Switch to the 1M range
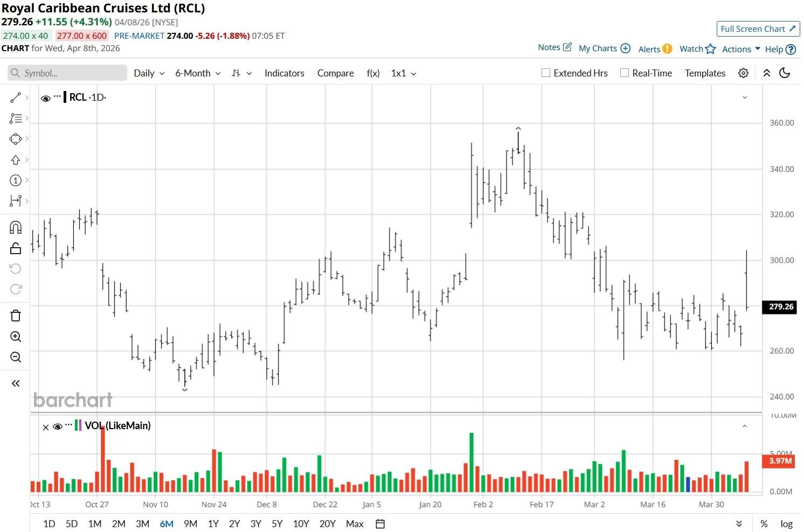804x532 pixels. (95, 524)
